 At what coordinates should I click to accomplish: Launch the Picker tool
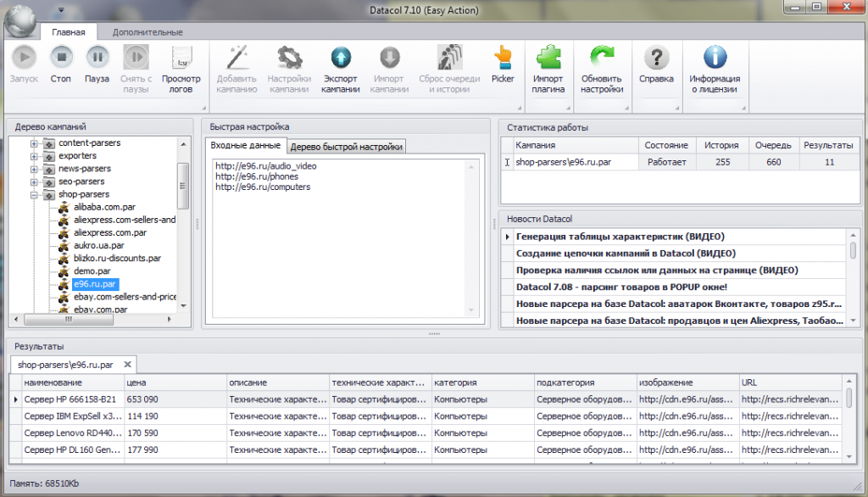tap(503, 59)
